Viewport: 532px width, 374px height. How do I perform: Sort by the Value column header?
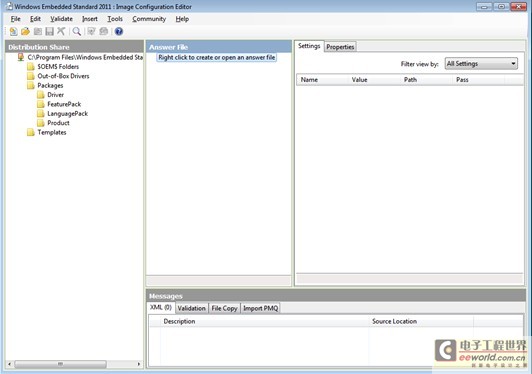[x=374, y=80]
